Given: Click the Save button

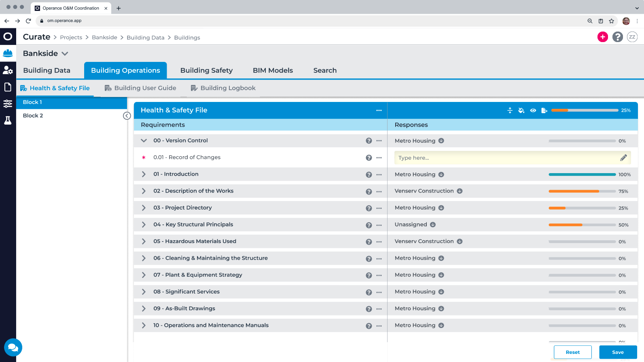Looking at the screenshot, I should [618, 352].
